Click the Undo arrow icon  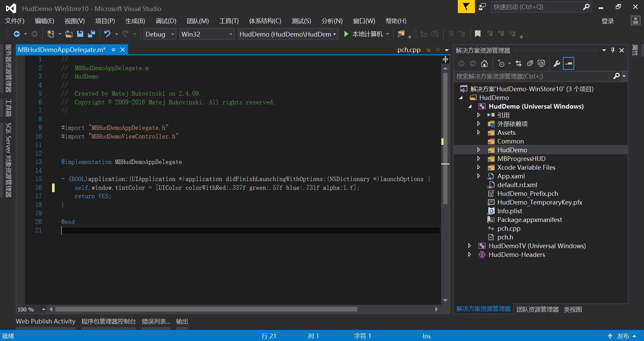107,34
